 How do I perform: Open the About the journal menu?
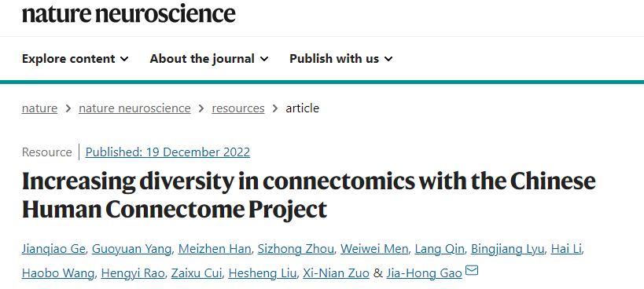click(x=209, y=59)
